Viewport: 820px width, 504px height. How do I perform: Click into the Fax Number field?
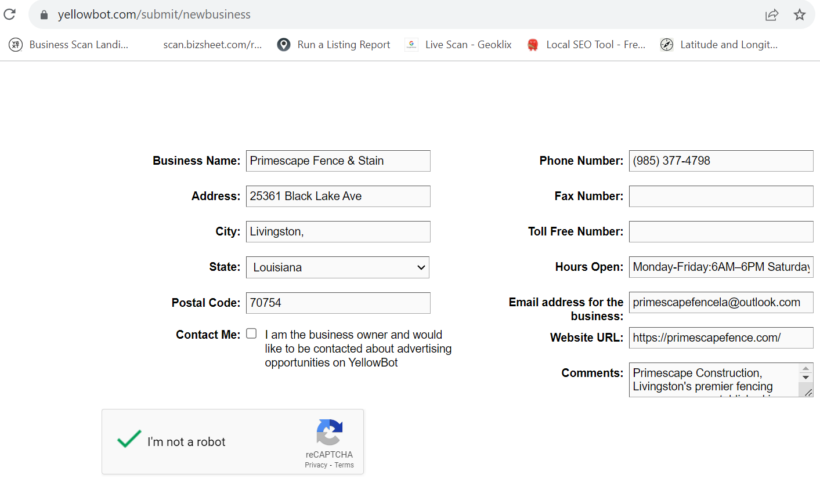(721, 197)
